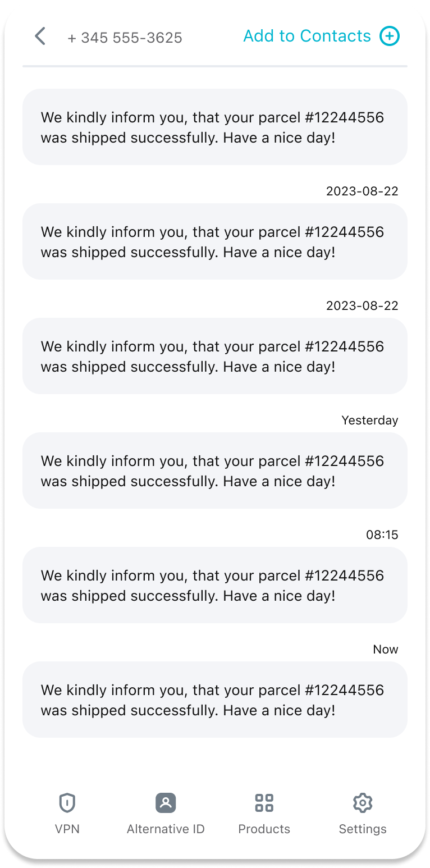Tap the message bubble marked Now
430x868 pixels.
tap(215, 700)
